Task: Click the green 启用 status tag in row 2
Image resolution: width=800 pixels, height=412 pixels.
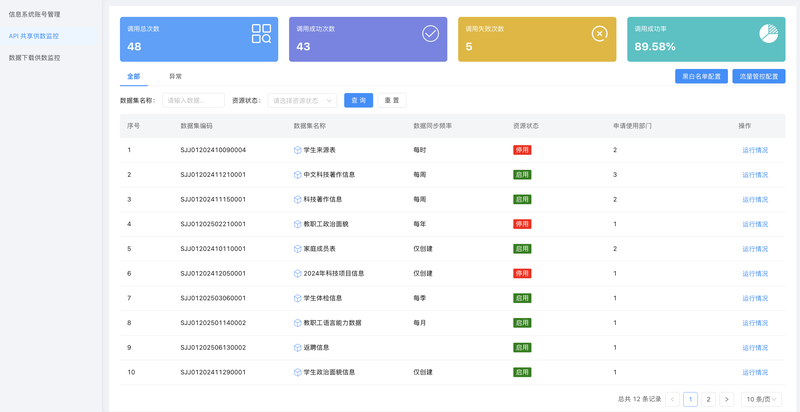Action: 522,174
